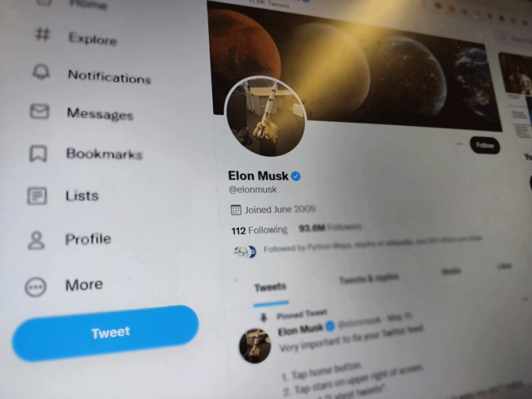The image size is (532, 399).
Task: Expand the More circle ellipsis icon
Action: (x=36, y=287)
